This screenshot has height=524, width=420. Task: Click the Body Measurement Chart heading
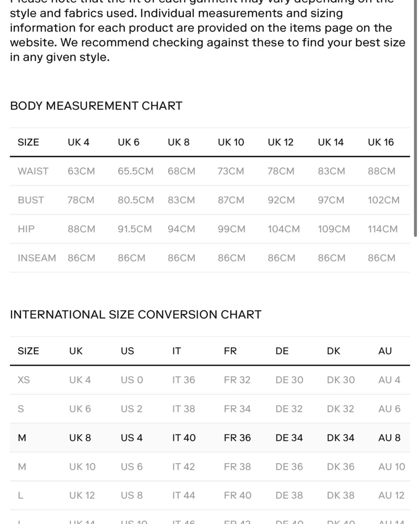pos(96,106)
